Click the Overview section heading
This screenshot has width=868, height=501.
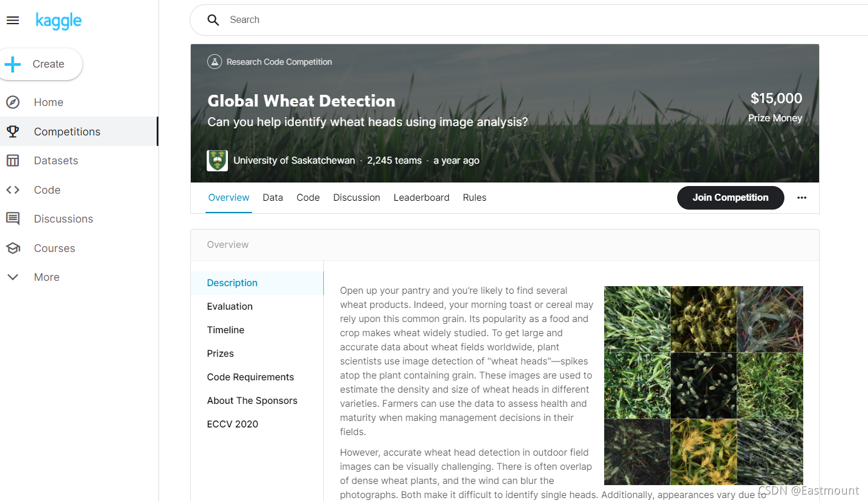227,245
